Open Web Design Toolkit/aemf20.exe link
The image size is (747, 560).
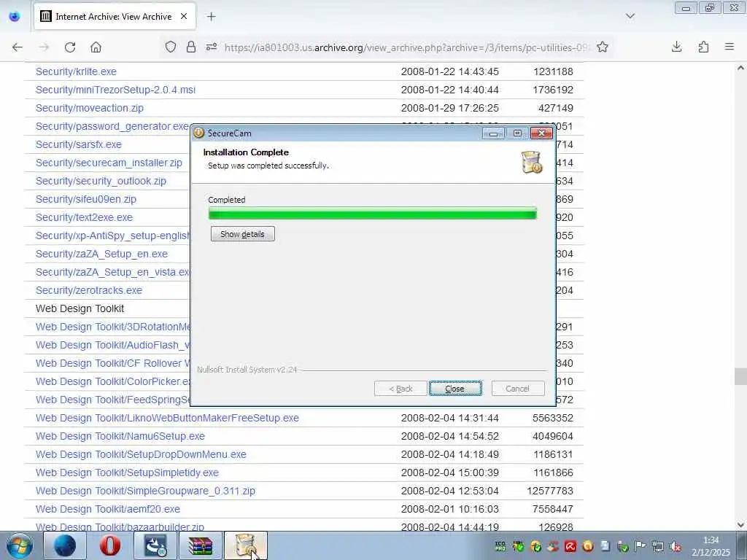108,509
